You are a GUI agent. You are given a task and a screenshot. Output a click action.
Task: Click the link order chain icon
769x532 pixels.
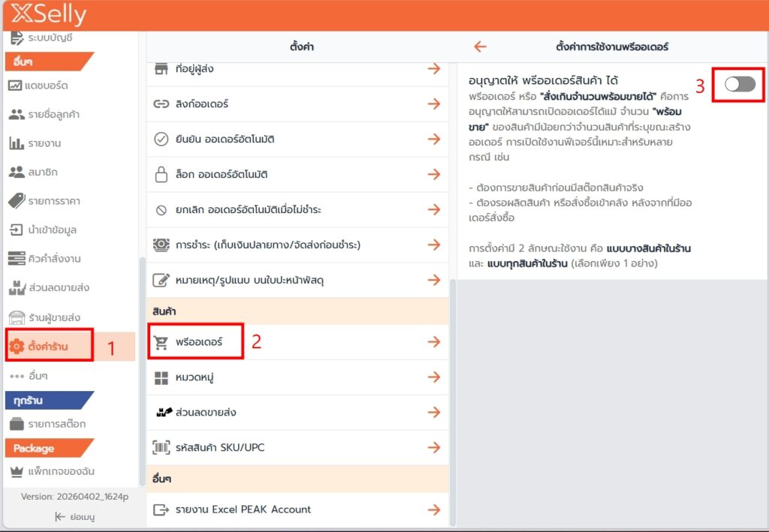click(x=161, y=104)
